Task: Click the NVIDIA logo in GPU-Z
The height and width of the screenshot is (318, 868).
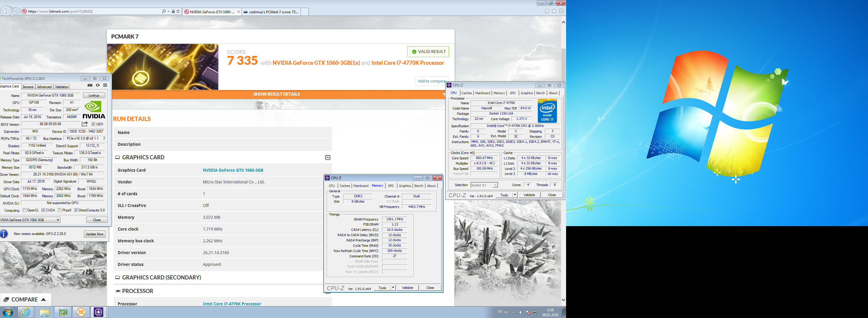Action: pyautogui.click(x=94, y=110)
